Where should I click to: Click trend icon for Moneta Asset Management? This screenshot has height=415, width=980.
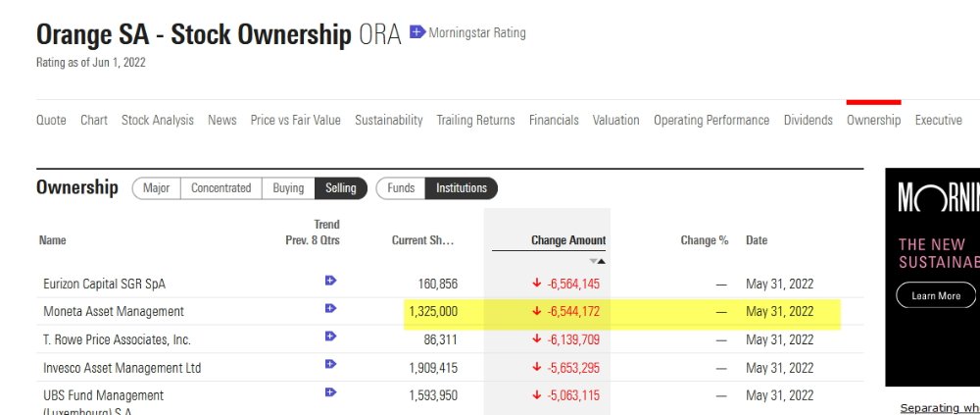pyautogui.click(x=330, y=309)
